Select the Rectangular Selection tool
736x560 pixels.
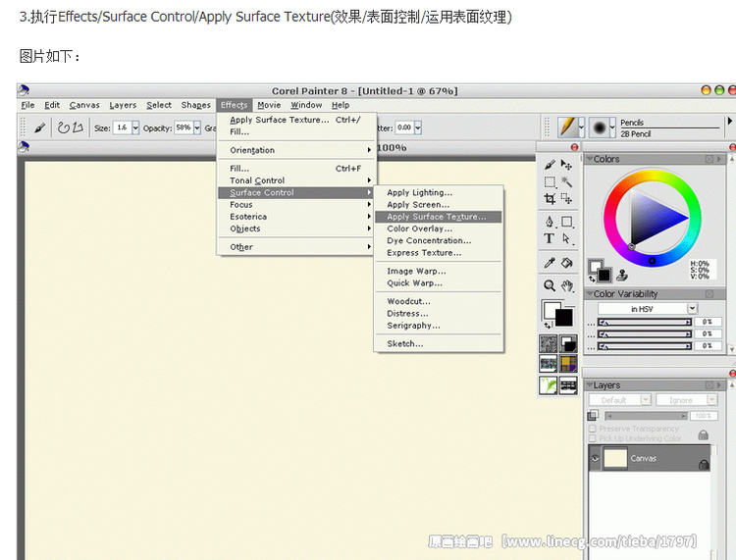click(x=550, y=181)
